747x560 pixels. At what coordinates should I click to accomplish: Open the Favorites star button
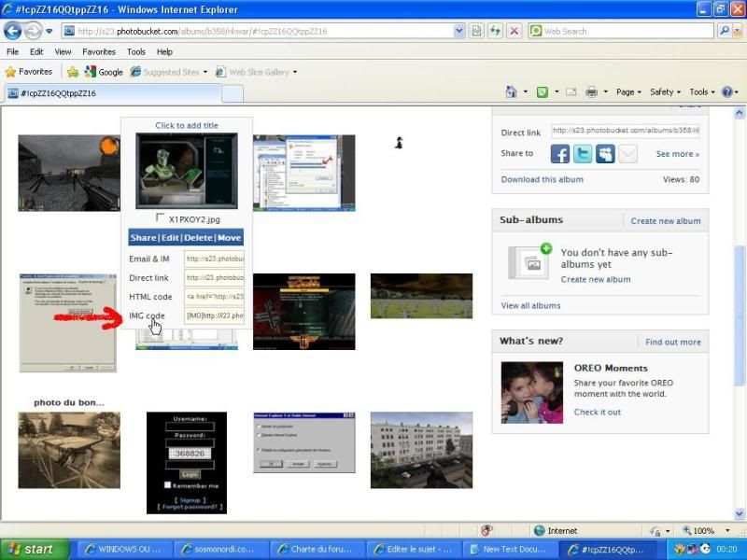pos(29,72)
